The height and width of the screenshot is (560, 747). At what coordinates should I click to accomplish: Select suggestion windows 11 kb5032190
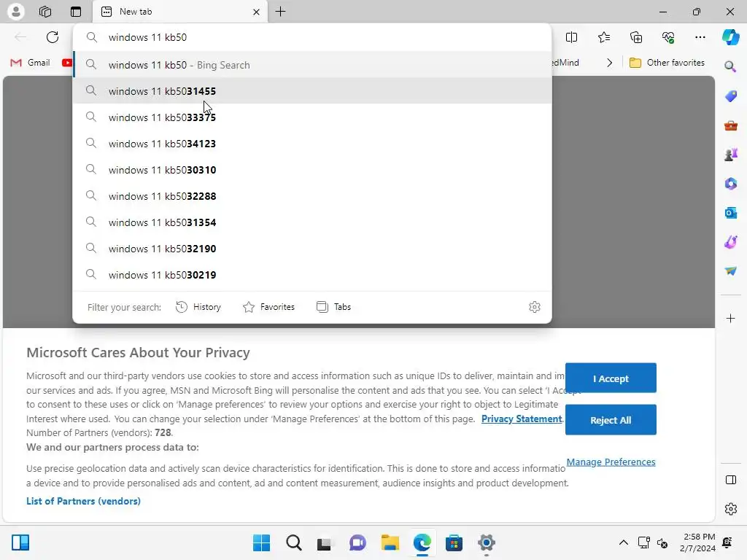click(x=312, y=248)
